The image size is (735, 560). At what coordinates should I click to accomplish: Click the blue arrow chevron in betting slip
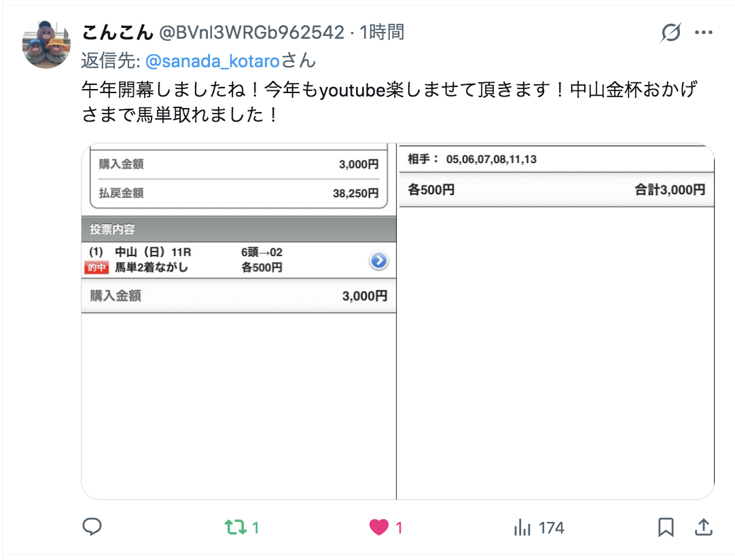pyautogui.click(x=379, y=260)
